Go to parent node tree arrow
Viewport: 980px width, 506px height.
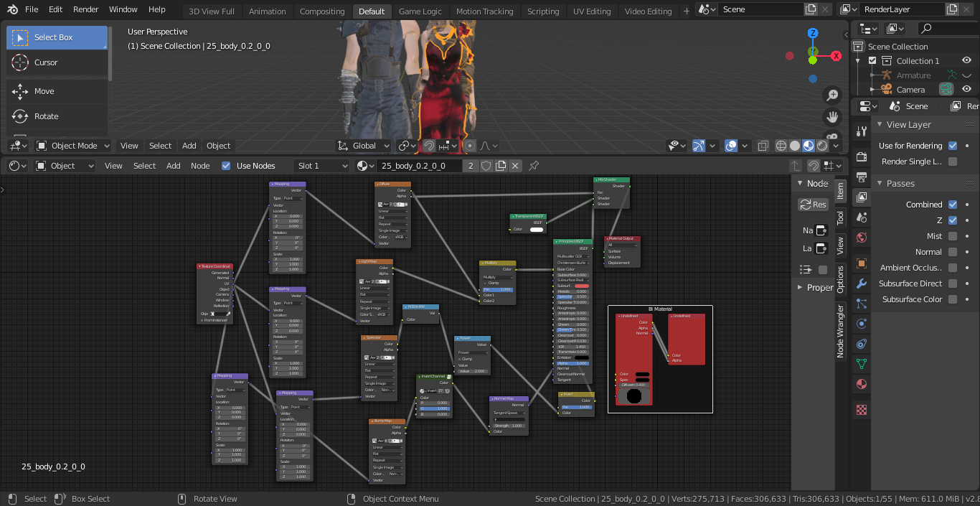point(796,166)
